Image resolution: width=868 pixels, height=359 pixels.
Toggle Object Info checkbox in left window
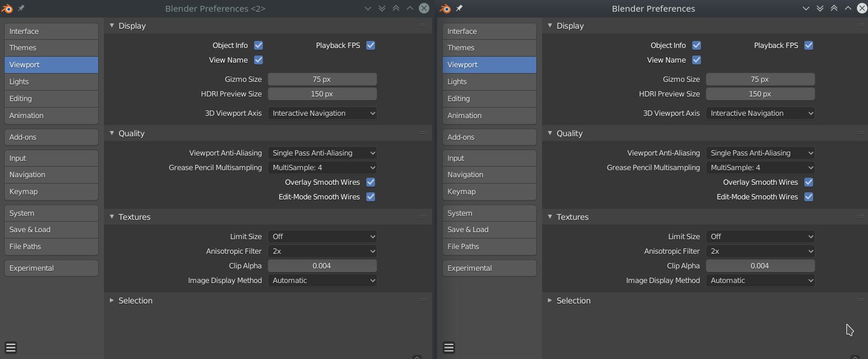click(258, 45)
